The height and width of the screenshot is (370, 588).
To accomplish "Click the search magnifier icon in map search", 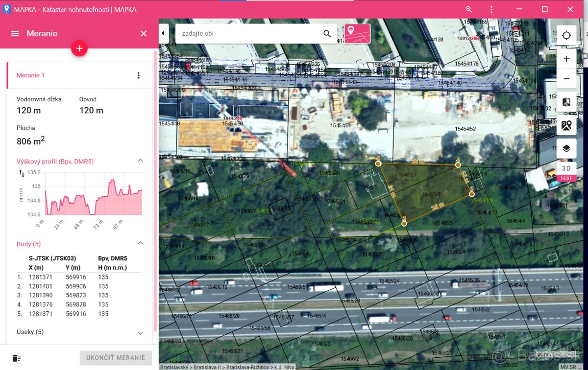I will point(327,34).
